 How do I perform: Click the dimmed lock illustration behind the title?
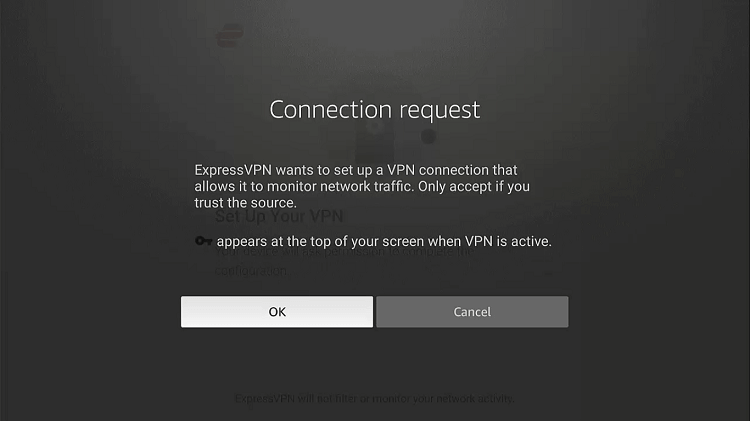[375, 139]
